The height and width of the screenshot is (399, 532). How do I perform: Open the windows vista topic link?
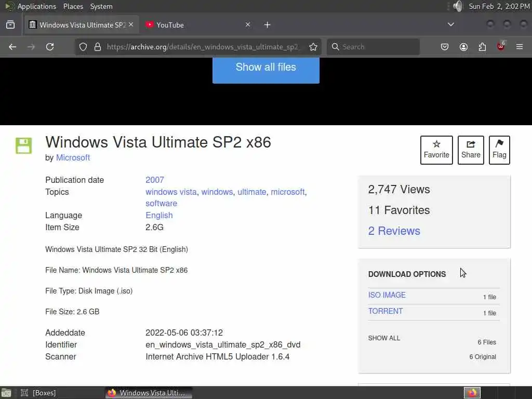(171, 192)
